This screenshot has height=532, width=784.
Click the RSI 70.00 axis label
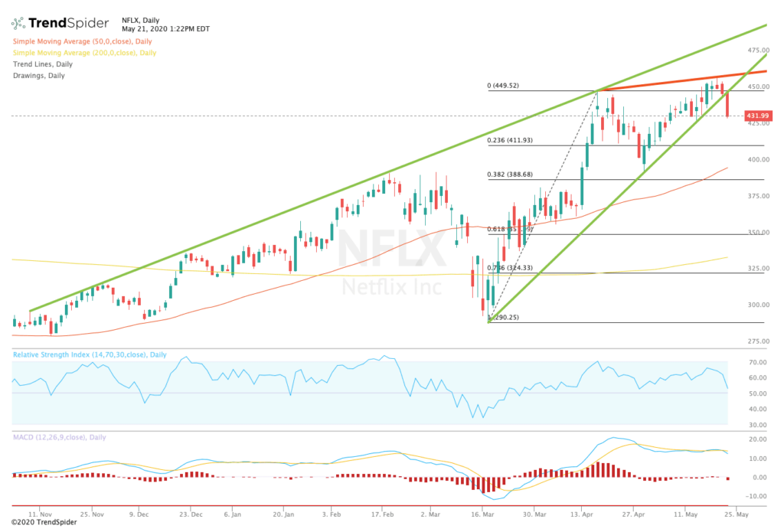click(x=758, y=362)
